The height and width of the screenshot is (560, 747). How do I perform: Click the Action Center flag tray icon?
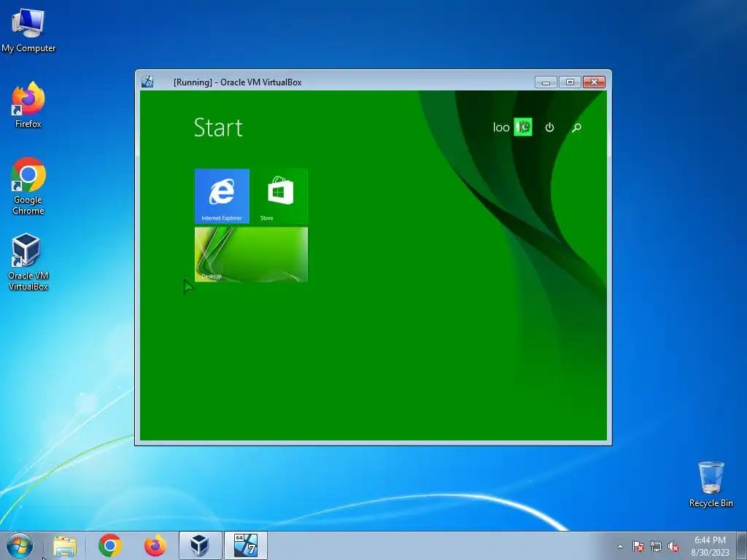(x=638, y=546)
